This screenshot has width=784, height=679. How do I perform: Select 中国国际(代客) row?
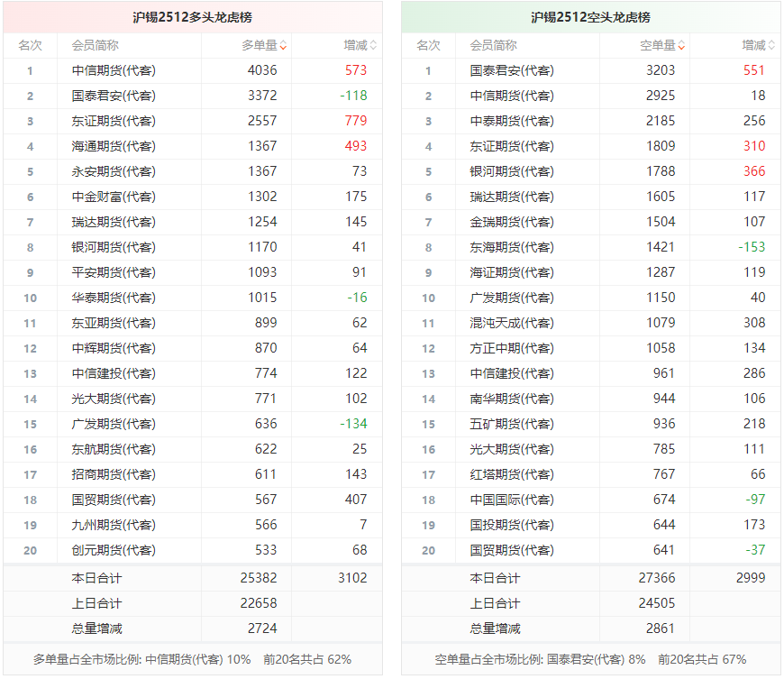click(590, 500)
